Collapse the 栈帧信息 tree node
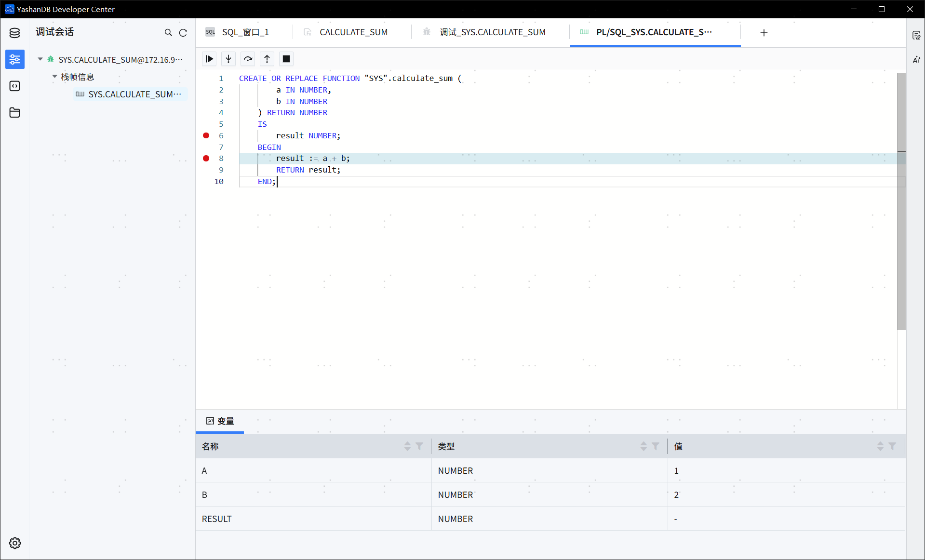Image resolution: width=925 pixels, height=560 pixels. 55,77
